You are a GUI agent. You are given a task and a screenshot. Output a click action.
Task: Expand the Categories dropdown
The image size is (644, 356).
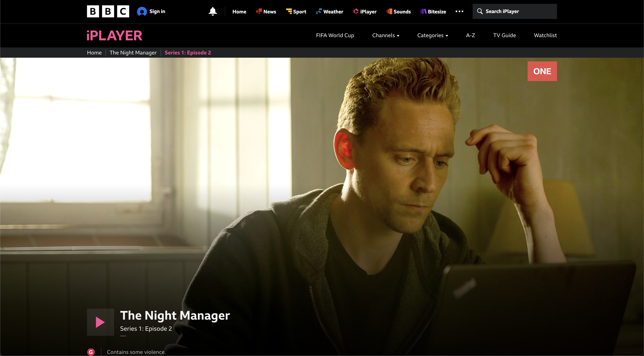click(x=433, y=35)
